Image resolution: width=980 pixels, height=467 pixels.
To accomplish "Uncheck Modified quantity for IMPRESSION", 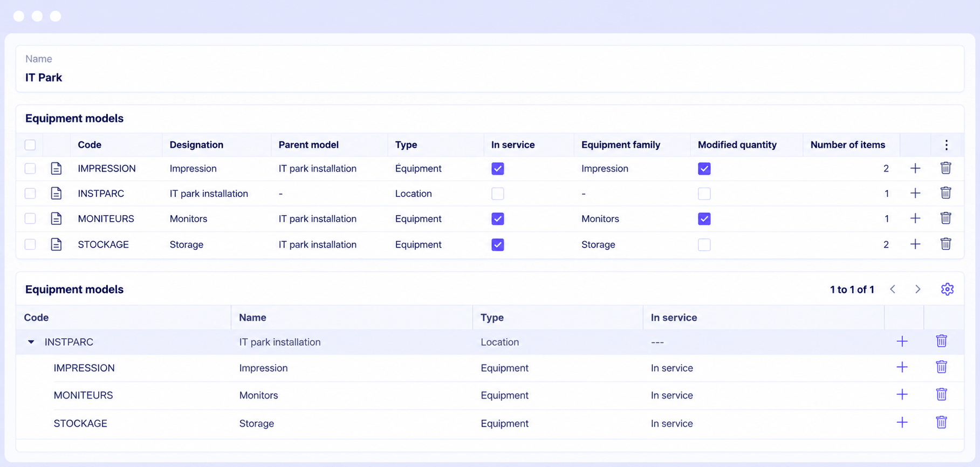I will coord(704,169).
